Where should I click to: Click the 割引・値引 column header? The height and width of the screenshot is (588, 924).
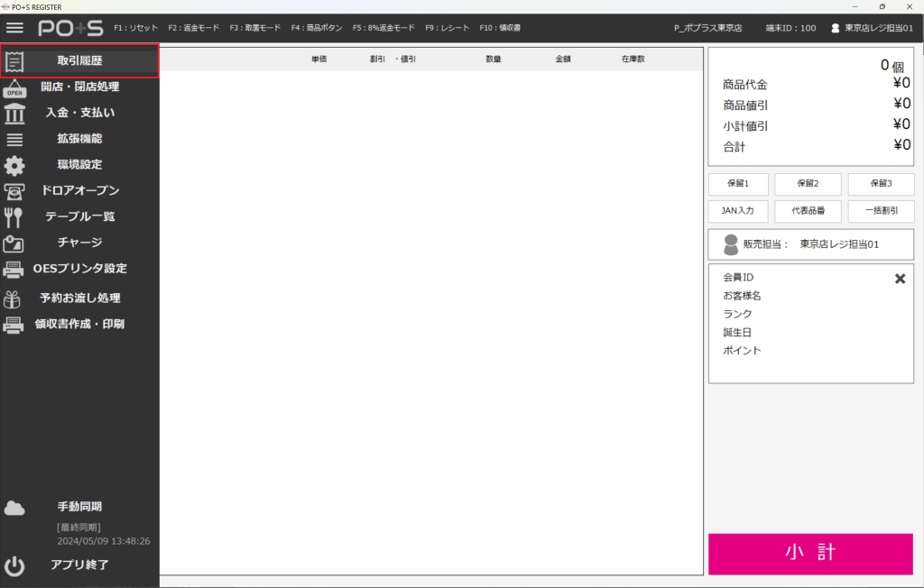[393, 59]
